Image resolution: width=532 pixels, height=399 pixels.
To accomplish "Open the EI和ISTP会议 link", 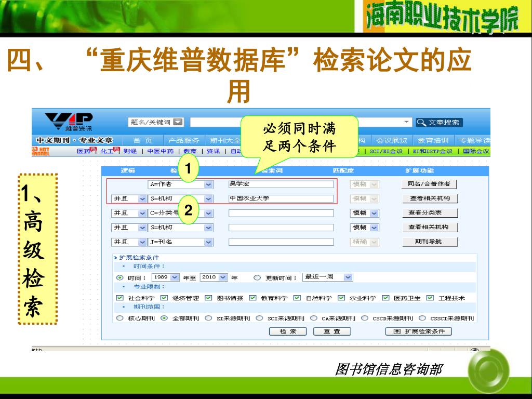I will pyautogui.click(x=433, y=151).
